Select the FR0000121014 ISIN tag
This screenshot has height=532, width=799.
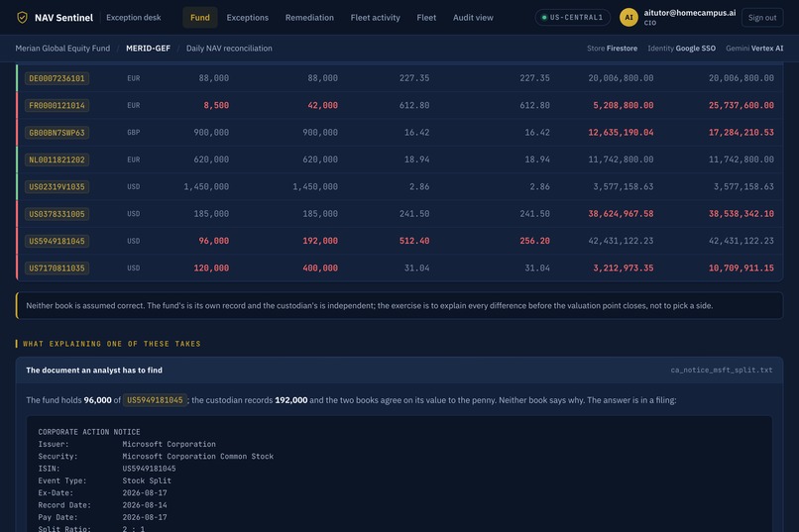pos(57,105)
